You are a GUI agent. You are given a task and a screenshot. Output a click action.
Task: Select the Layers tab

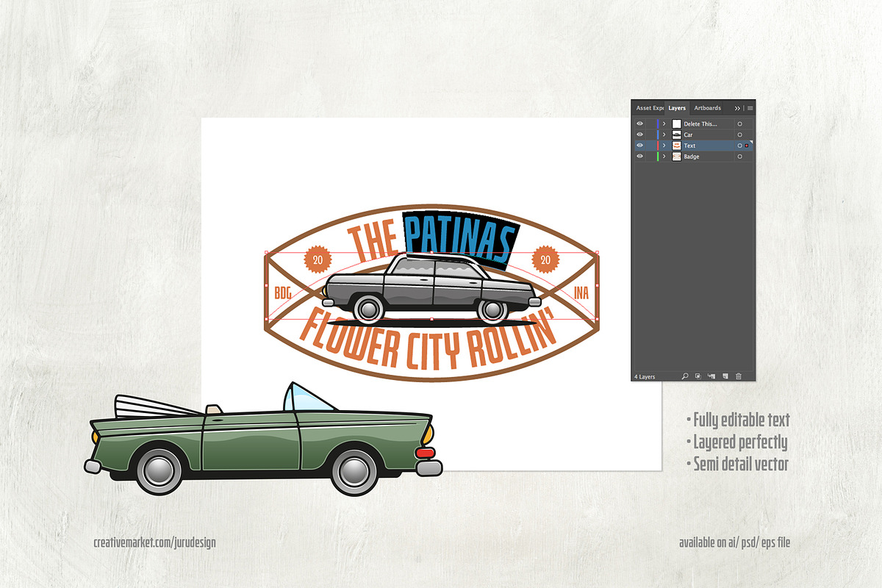pos(677,108)
